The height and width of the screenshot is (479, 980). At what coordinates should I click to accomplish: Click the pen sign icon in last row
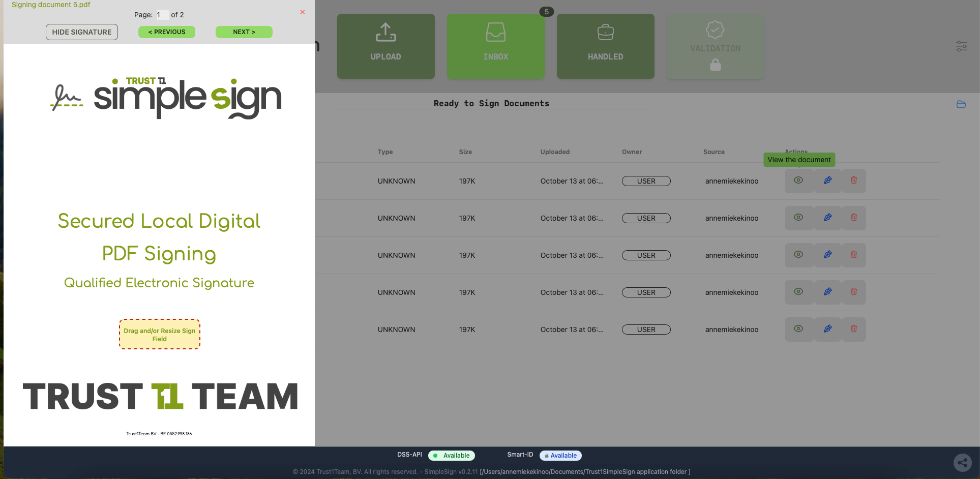tap(828, 329)
